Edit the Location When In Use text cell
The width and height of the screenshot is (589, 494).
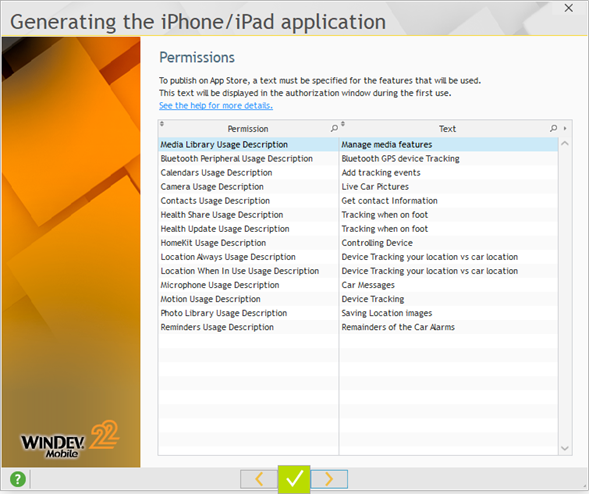[449, 271]
